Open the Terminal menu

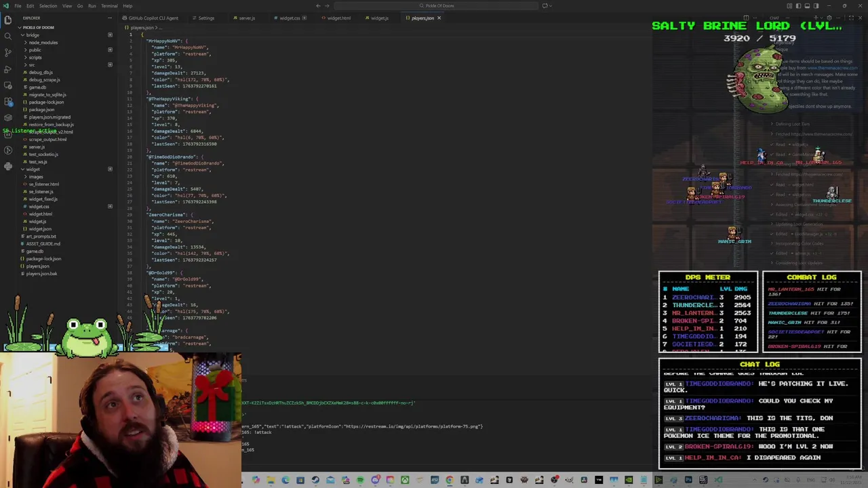[x=109, y=6]
